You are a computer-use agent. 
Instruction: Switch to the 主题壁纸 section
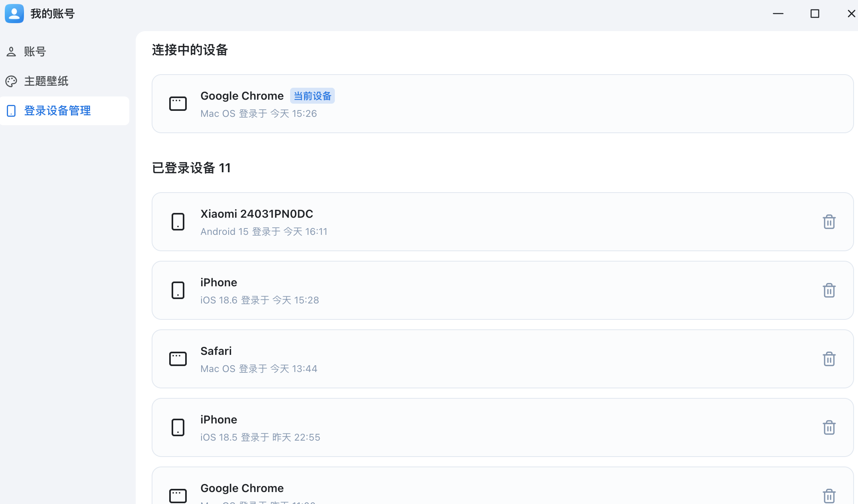pyautogui.click(x=46, y=81)
